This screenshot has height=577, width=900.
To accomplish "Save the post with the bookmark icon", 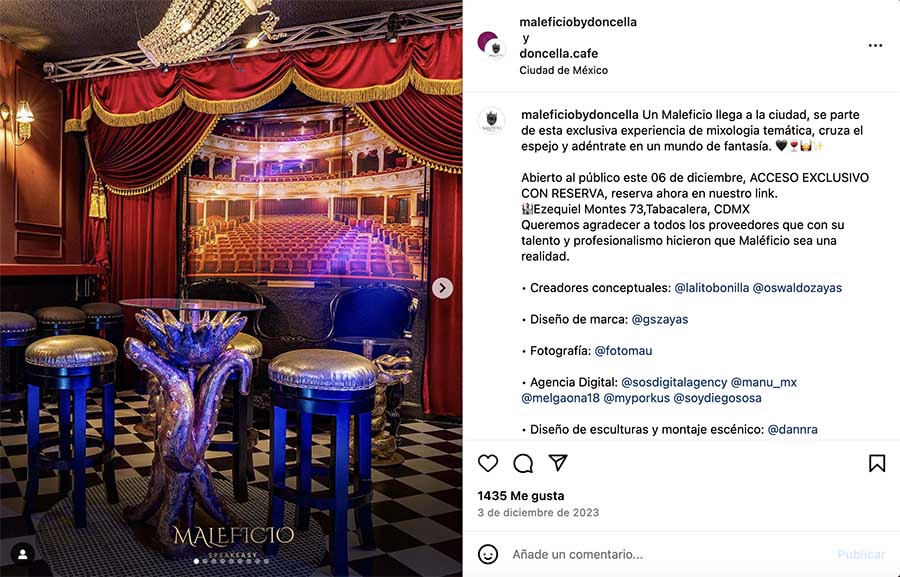I will (x=876, y=463).
